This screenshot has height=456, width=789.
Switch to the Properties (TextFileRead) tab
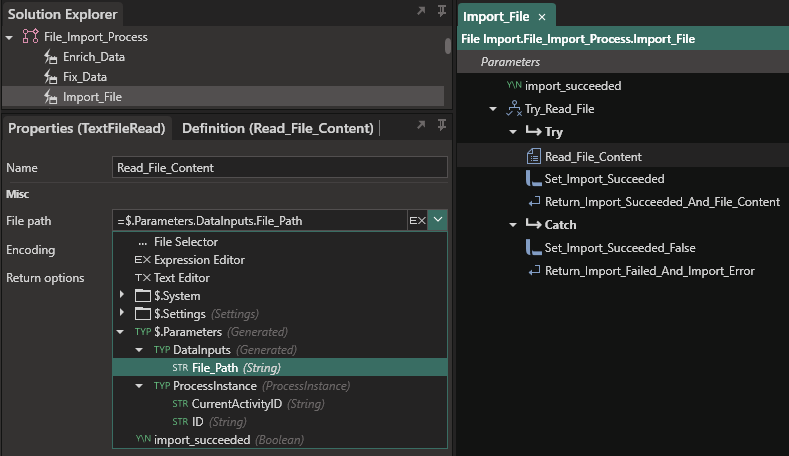[87, 128]
